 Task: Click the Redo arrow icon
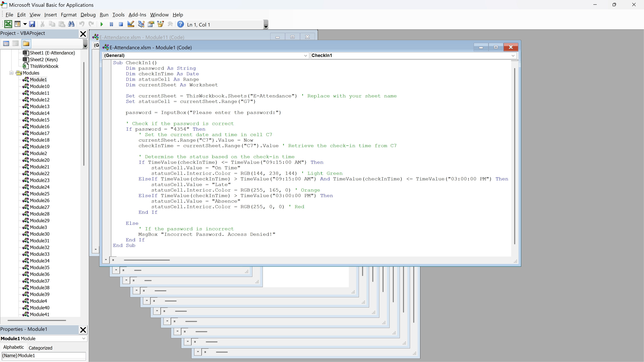[x=91, y=24]
